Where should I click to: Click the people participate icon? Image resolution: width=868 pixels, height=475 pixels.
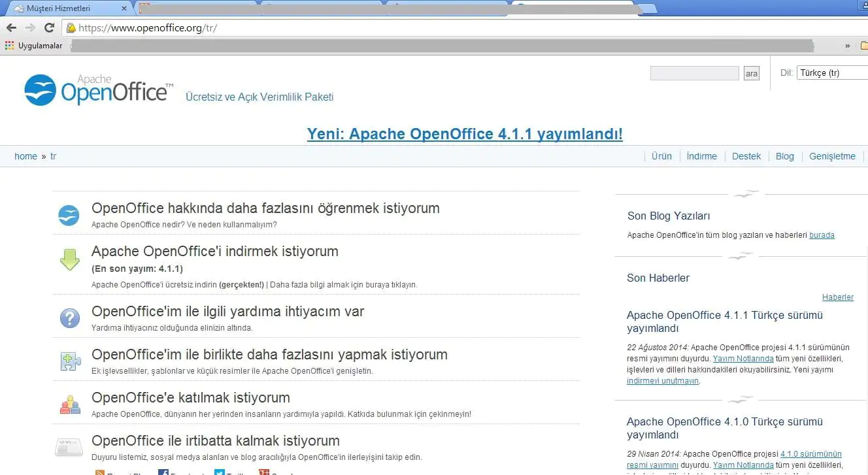[x=69, y=404]
